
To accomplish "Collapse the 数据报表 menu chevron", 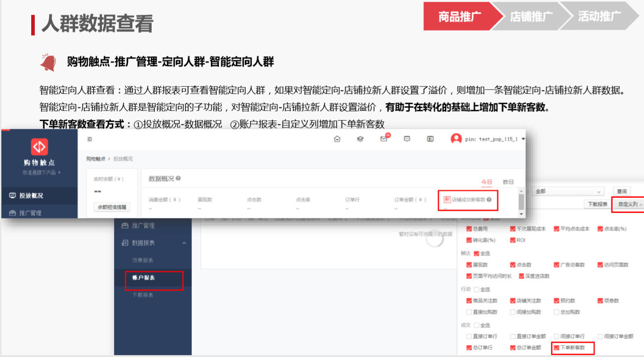I will click(184, 243).
